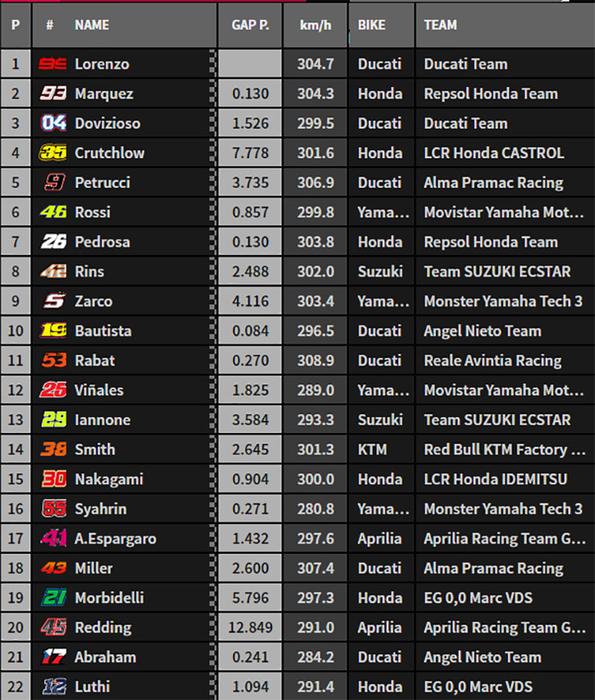Select Rabat's 308.9 top speed cell
The height and width of the screenshot is (700, 595).
(315, 360)
